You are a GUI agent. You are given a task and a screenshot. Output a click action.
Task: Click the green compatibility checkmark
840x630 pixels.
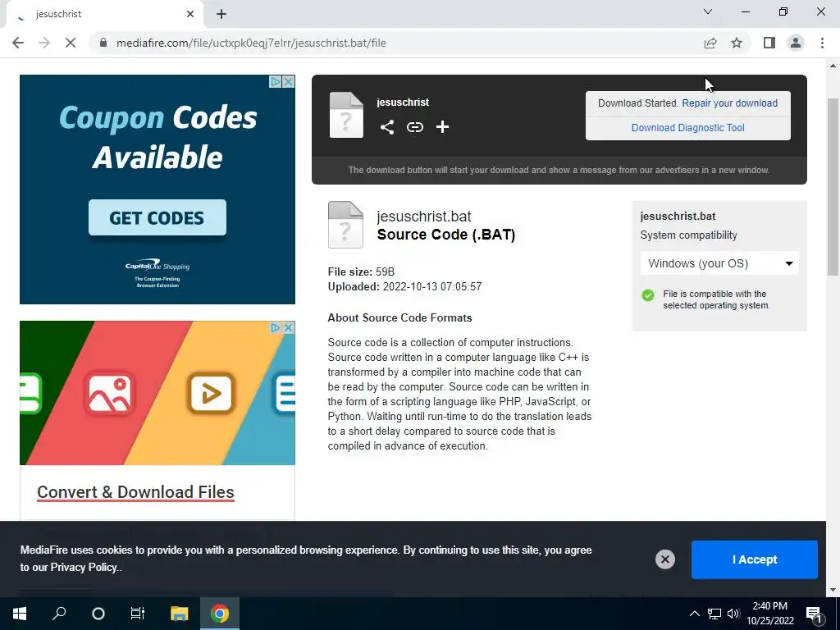click(648, 295)
